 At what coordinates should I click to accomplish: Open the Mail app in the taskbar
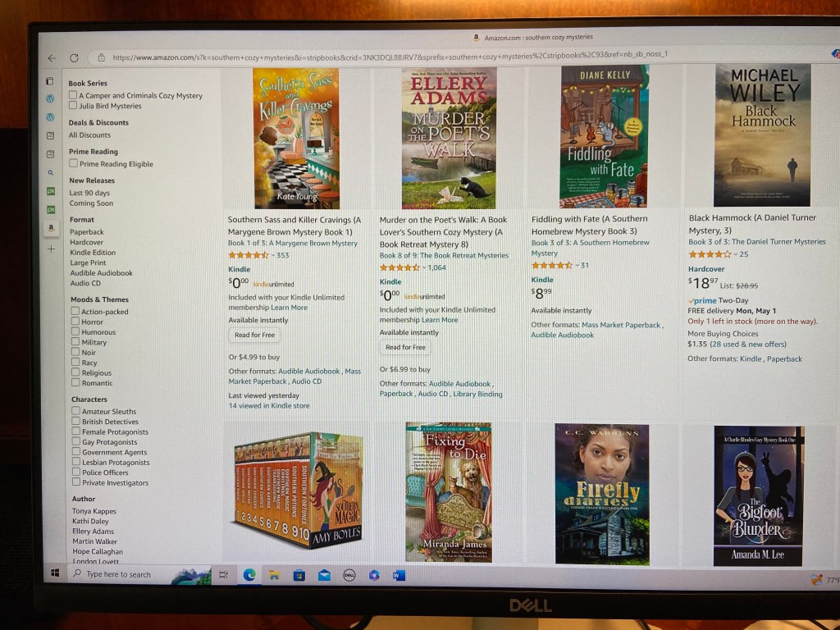click(x=324, y=575)
